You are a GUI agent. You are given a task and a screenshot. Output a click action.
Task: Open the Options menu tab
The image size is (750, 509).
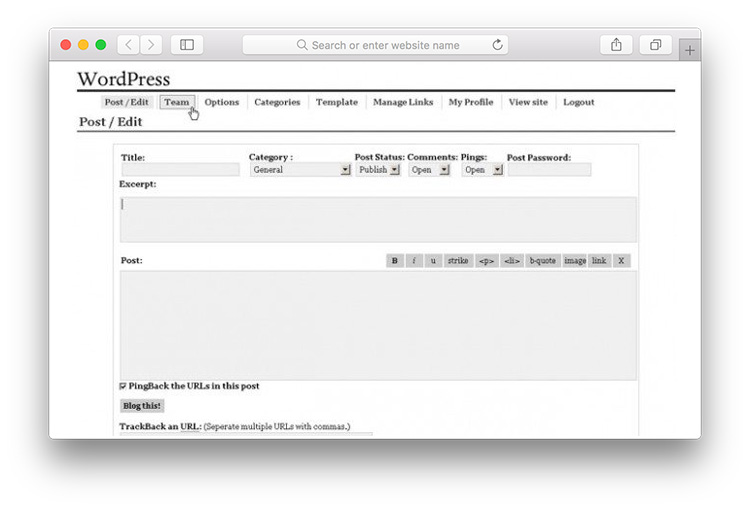[221, 102]
